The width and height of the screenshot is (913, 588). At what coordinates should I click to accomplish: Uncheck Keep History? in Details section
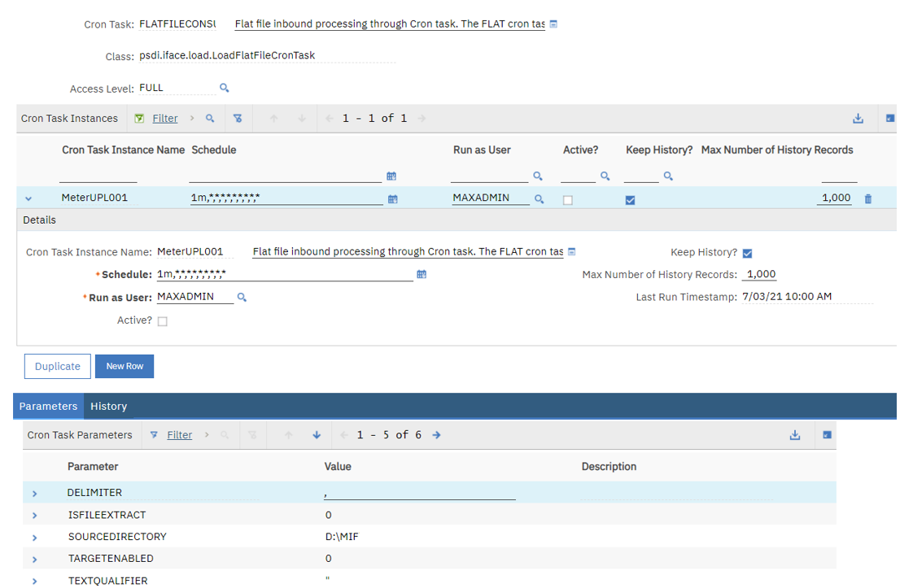(748, 253)
